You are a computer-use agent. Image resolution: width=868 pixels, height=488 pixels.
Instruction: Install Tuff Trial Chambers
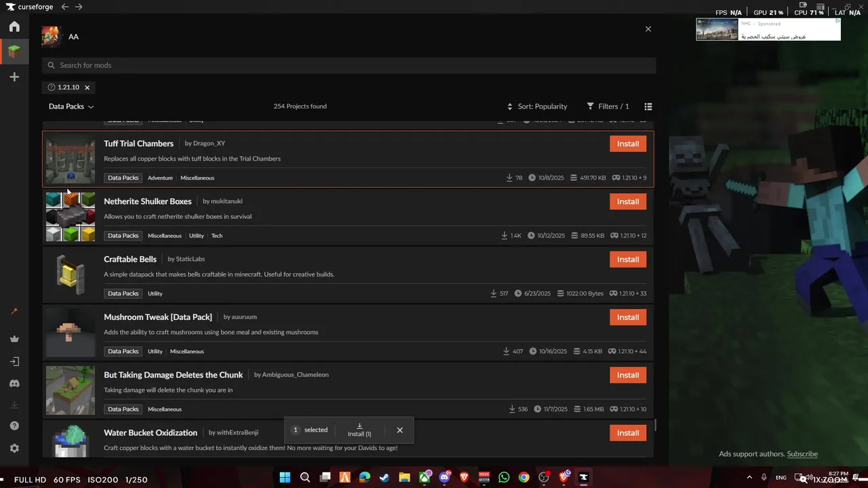point(628,144)
